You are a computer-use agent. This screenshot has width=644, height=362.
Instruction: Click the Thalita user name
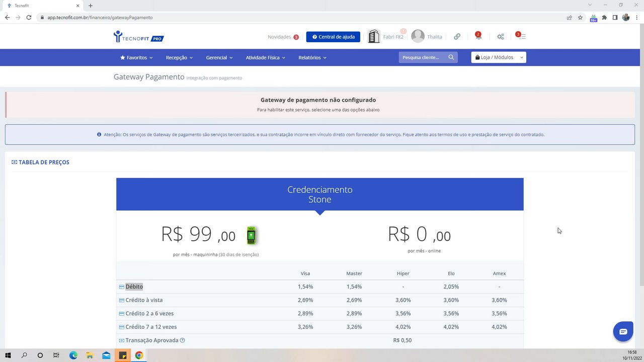click(x=435, y=37)
